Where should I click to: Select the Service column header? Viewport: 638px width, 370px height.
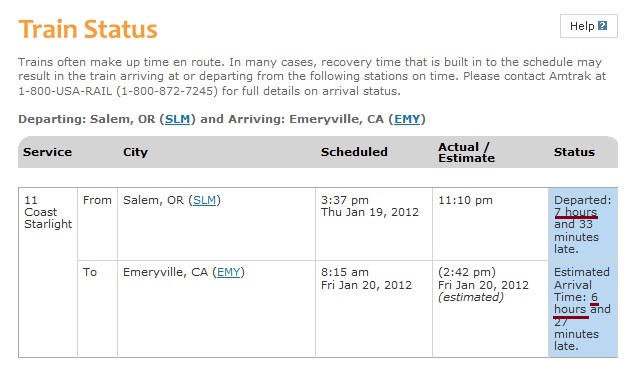tap(48, 152)
